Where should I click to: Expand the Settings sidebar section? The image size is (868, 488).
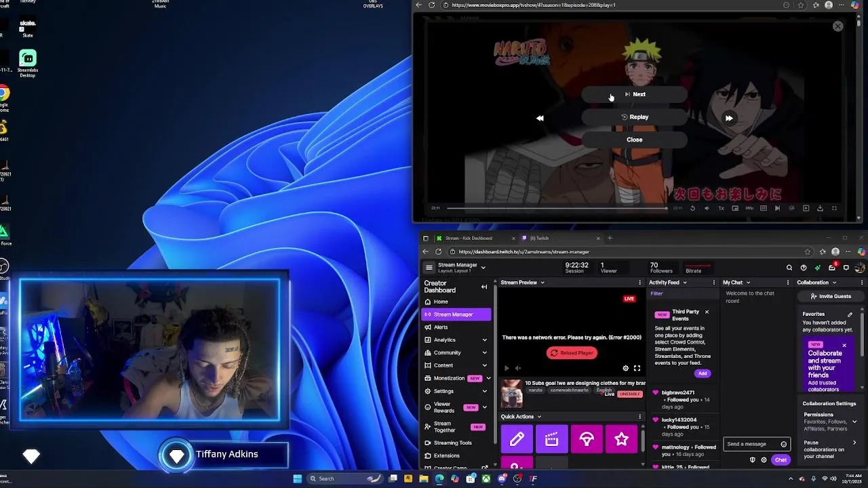click(x=484, y=391)
